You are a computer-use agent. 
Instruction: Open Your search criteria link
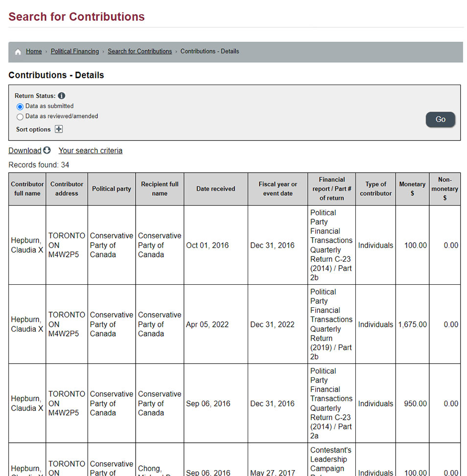point(91,151)
